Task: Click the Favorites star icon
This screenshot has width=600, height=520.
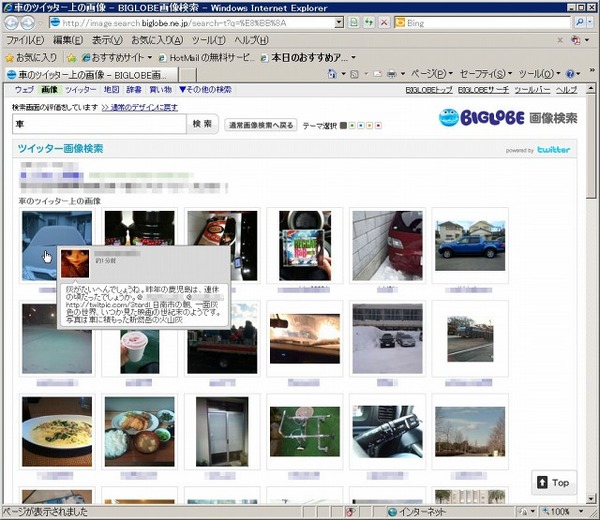Action: tap(10, 58)
